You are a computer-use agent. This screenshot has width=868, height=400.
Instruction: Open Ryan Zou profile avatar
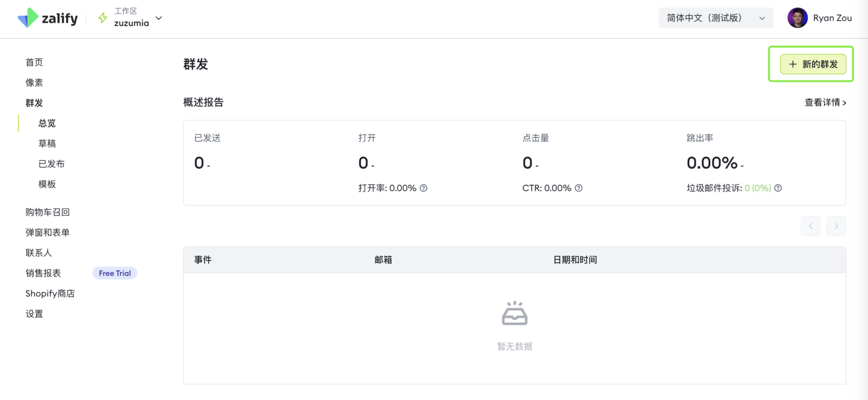(797, 18)
